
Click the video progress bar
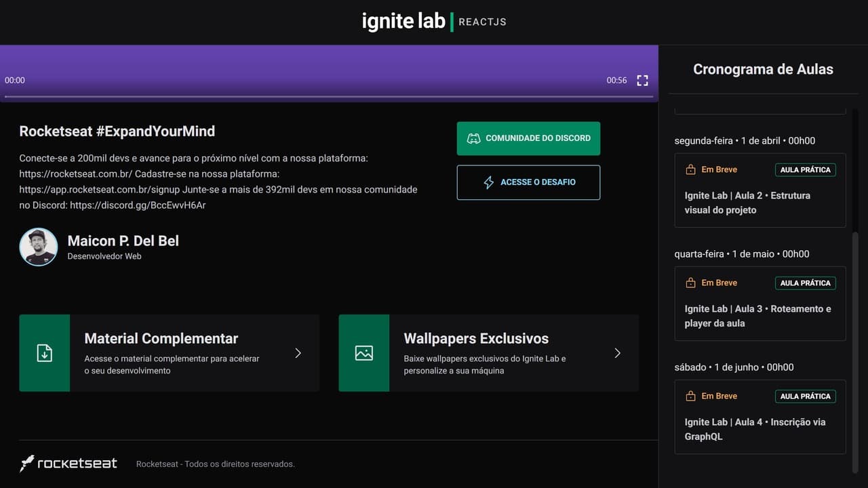pyautogui.click(x=329, y=97)
